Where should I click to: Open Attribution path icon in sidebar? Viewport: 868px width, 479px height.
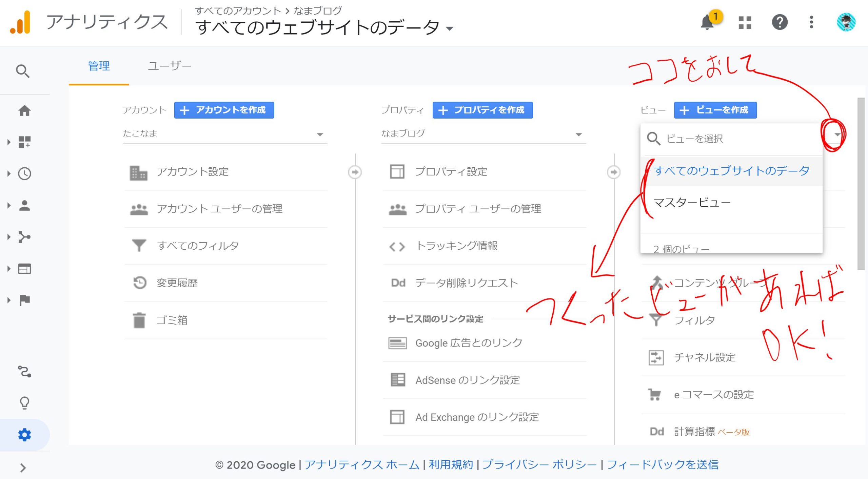24,372
